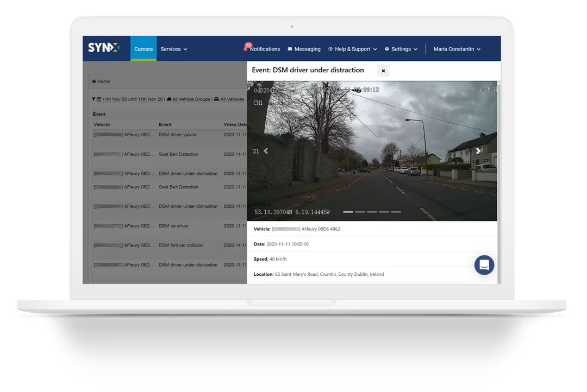
Task: Open the DSM driver yawns event row
Action: tap(169, 135)
